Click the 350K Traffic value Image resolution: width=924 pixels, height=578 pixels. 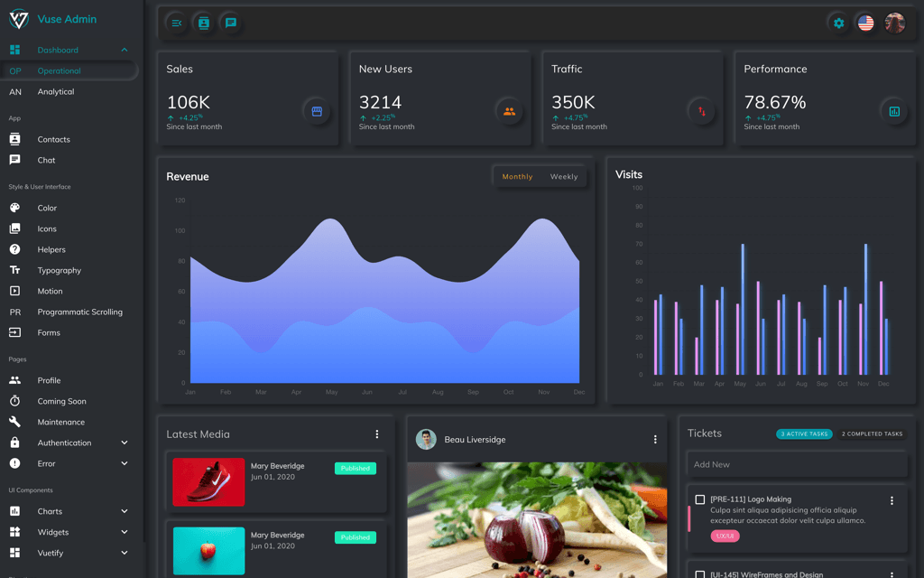573,103
